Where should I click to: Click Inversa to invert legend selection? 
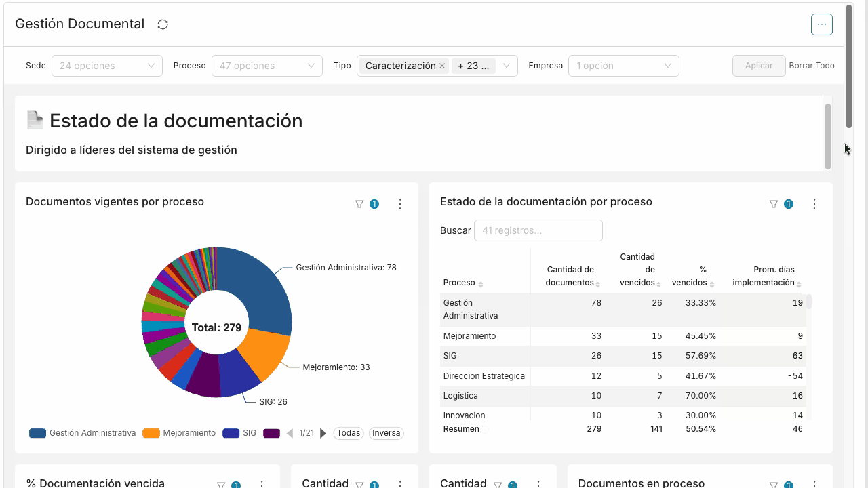[x=387, y=433]
